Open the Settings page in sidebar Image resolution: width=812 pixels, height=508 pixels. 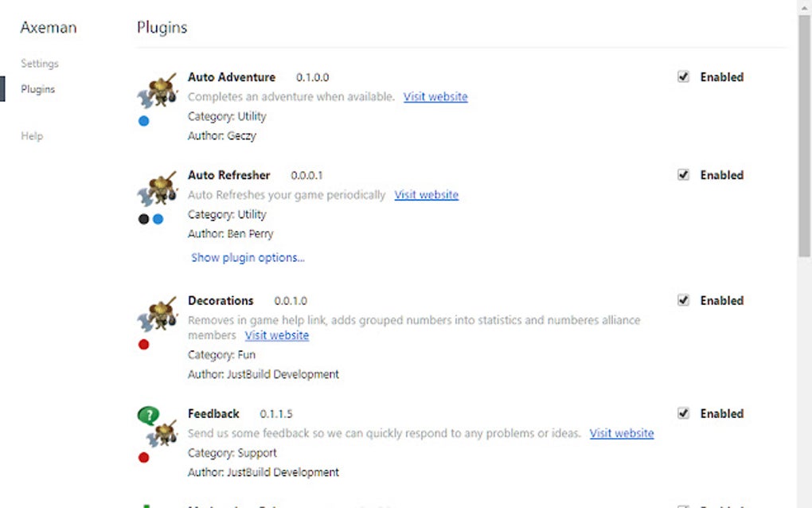40,64
